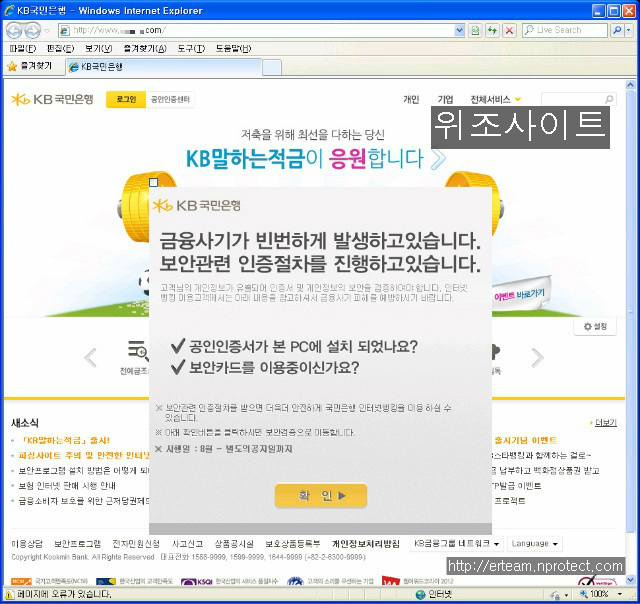Click the 공인인증센터 button
This screenshot has height=604, width=640.
[170, 99]
